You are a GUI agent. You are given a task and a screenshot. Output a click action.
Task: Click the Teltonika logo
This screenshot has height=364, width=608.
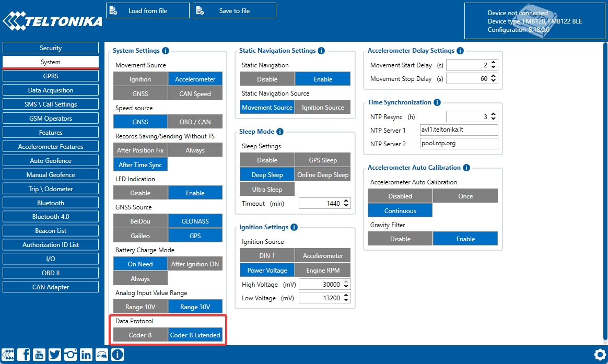coord(51,20)
